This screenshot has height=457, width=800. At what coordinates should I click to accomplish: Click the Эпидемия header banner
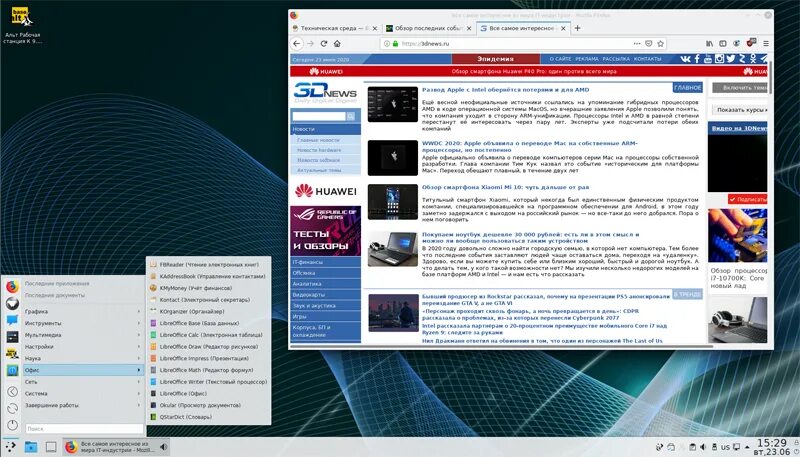495,59
